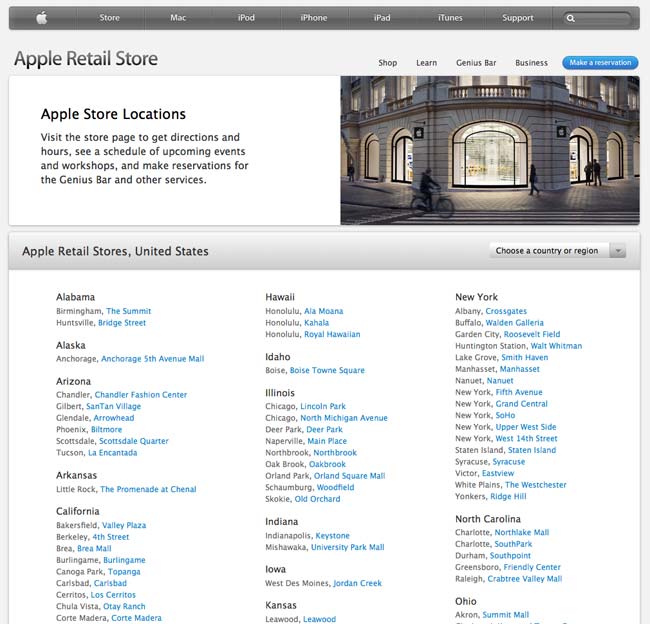Screen dimensions: 650x624
Task: Open the Ala Moana Honolulu link
Action: (324, 311)
